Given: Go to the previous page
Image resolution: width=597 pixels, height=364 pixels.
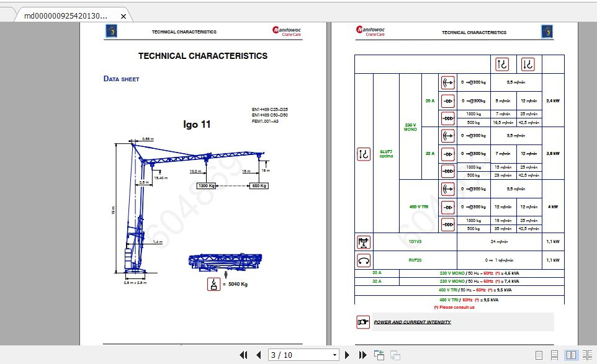Looking at the screenshot, I should (x=258, y=355).
